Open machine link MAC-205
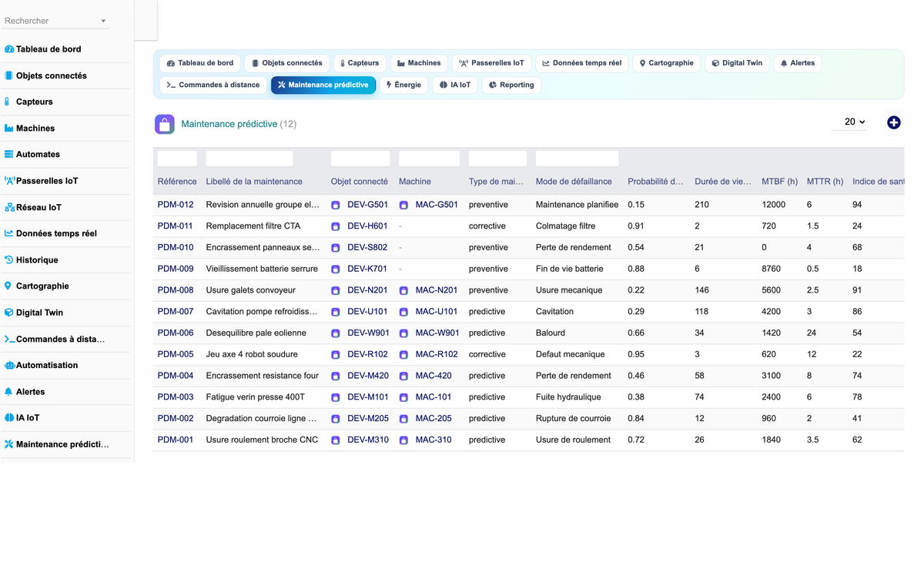The height and width of the screenshot is (572, 924). point(434,418)
